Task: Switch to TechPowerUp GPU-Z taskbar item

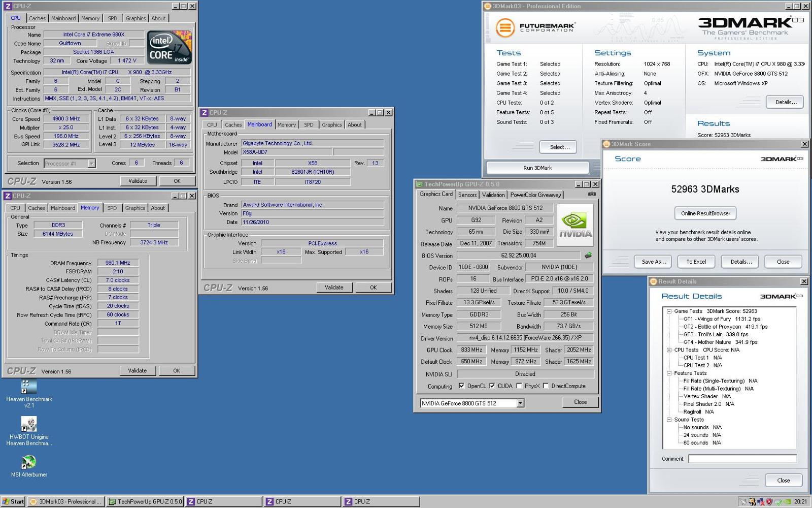Action: tap(145, 501)
